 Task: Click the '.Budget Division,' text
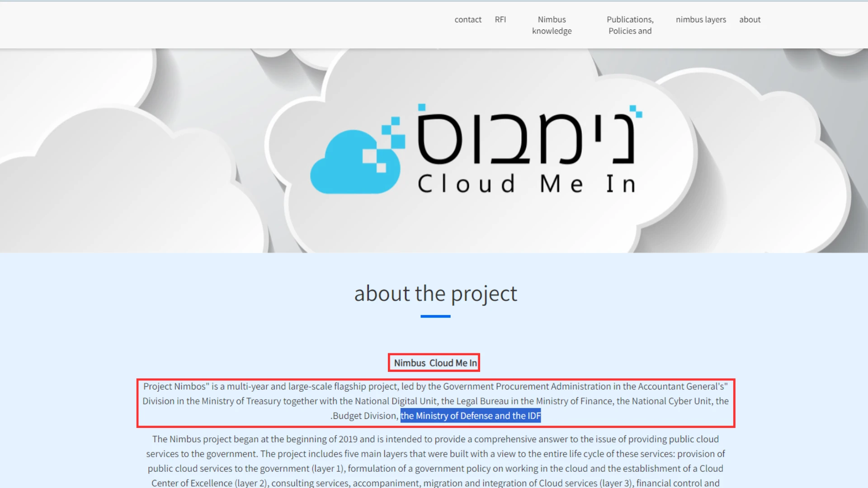[x=364, y=416]
